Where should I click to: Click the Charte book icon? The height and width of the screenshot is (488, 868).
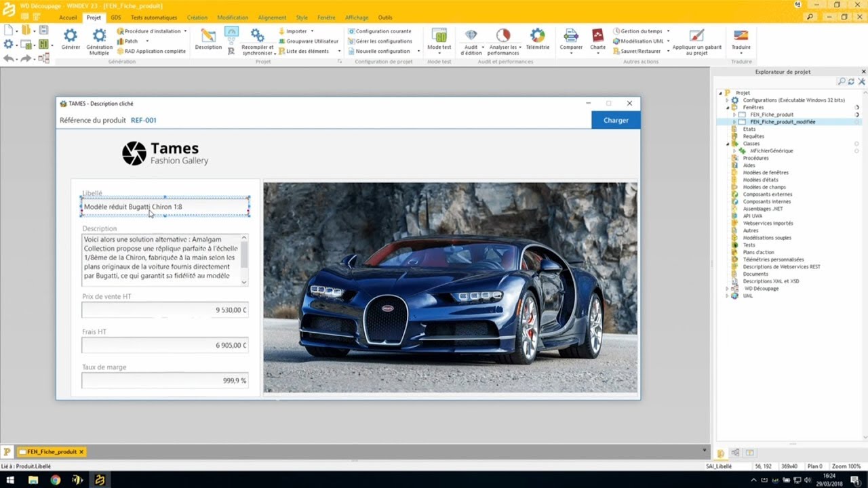click(597, 35)
